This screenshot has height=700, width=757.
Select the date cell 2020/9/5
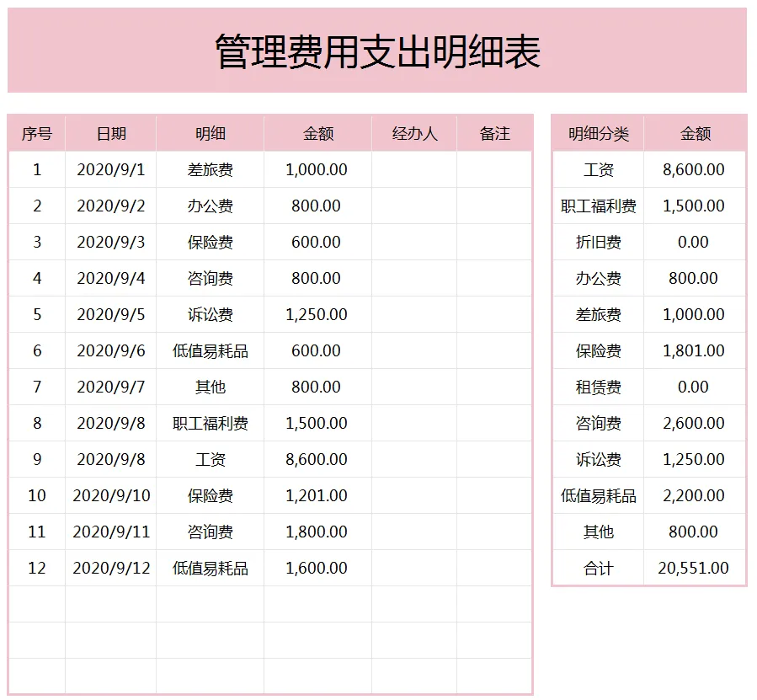pos(111,314)
